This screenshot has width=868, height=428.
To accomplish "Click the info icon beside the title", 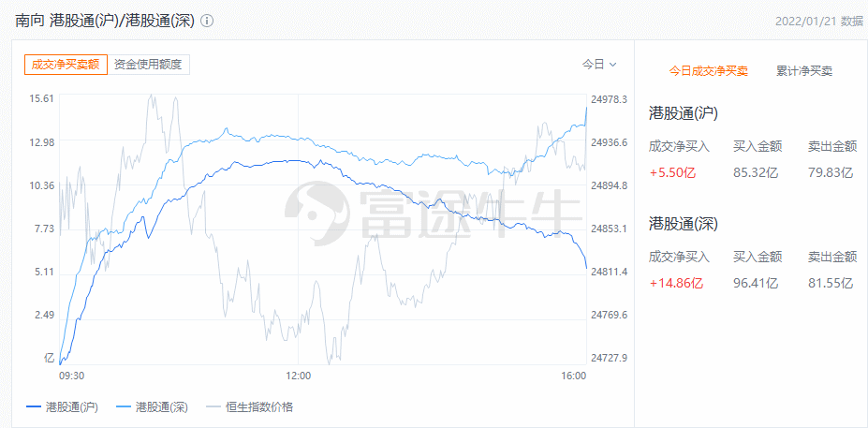I will 207,22.
